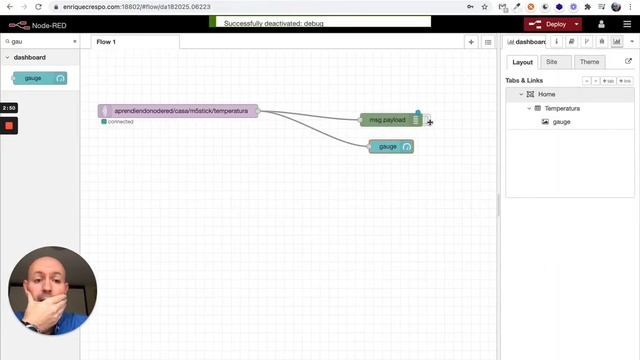Open the list of flows button
This screenshot has height=360, width=640.
point(488,42)
